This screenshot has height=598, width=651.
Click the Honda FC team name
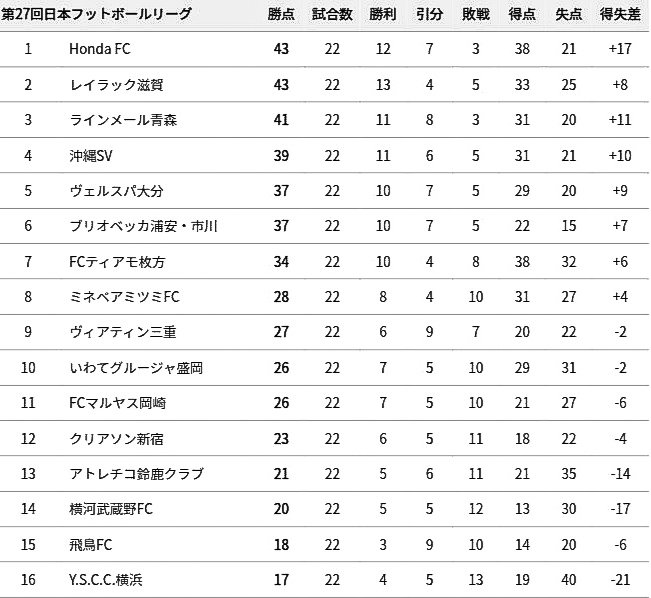(x=100, y=49)
